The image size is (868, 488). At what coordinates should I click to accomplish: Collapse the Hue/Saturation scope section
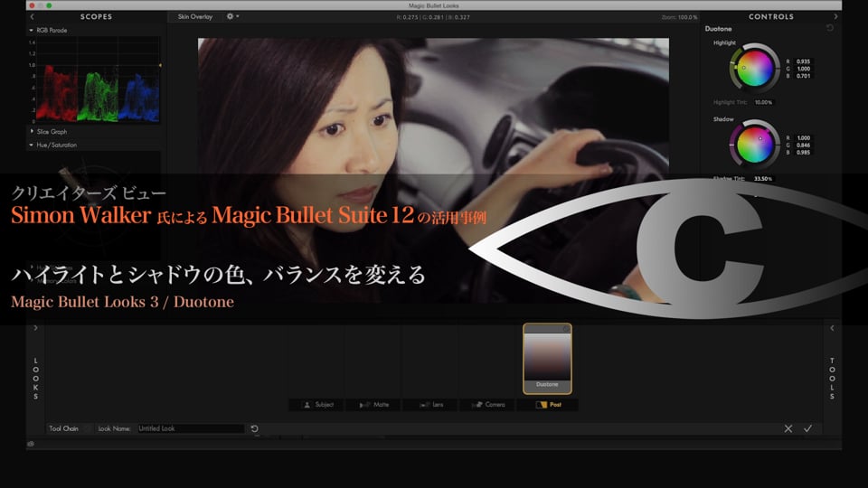(31, 145)
